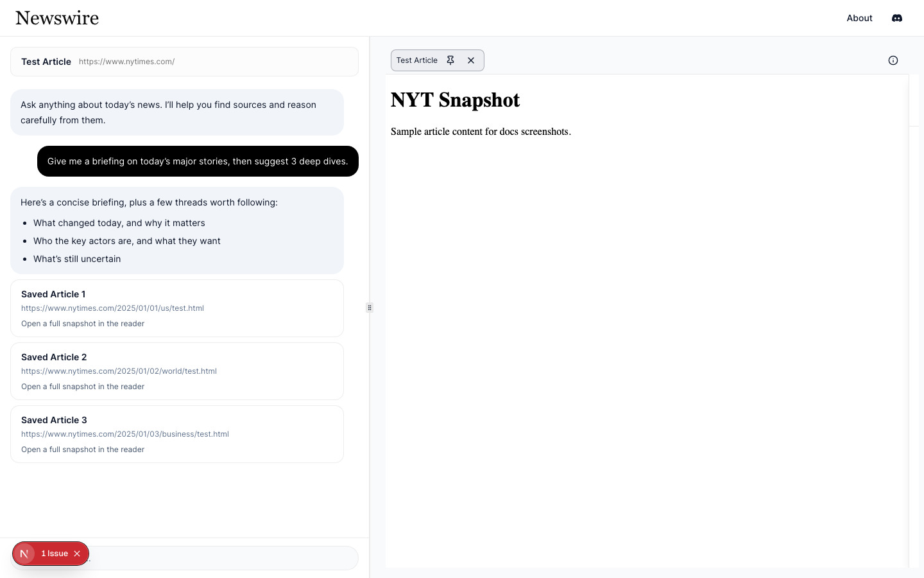924x578 pixels.
Task: Open the About page
Action: coord(859,18)
